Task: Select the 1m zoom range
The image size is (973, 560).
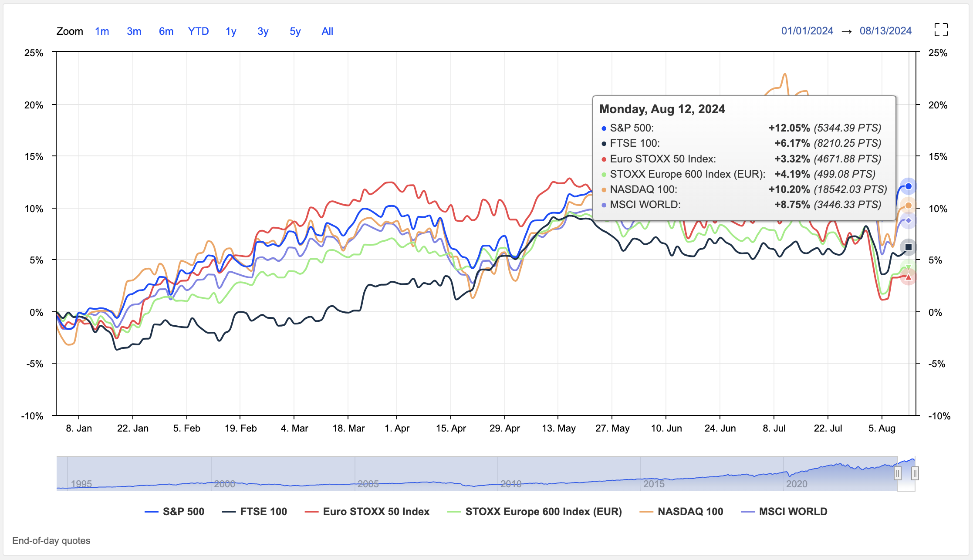Action: pos(102,31)
